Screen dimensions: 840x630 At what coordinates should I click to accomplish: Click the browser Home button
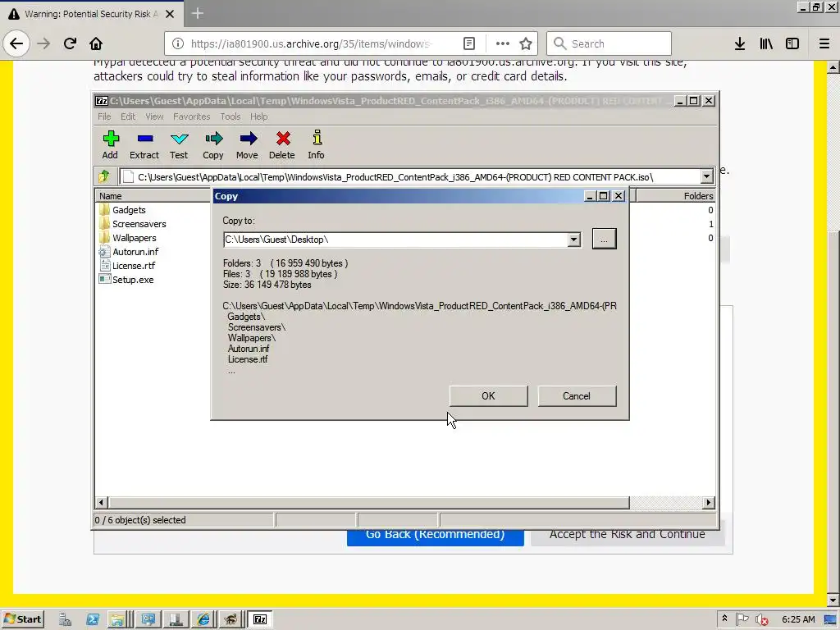point(96,43)
